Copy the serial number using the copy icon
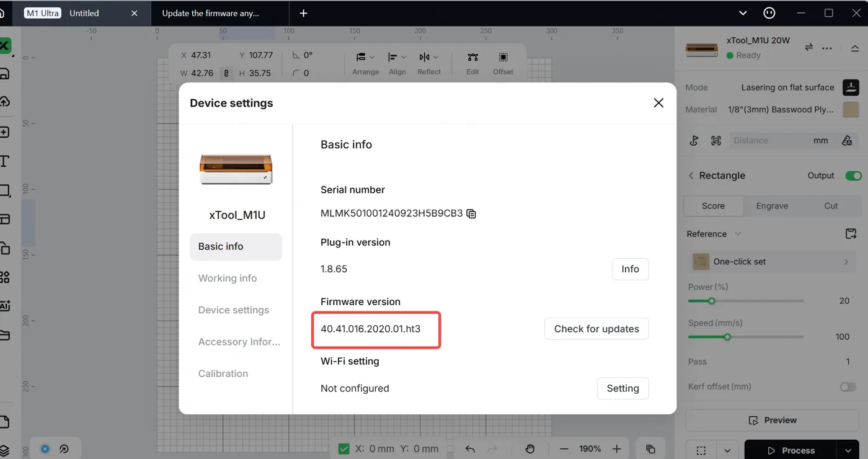 (x=471, y=213)
